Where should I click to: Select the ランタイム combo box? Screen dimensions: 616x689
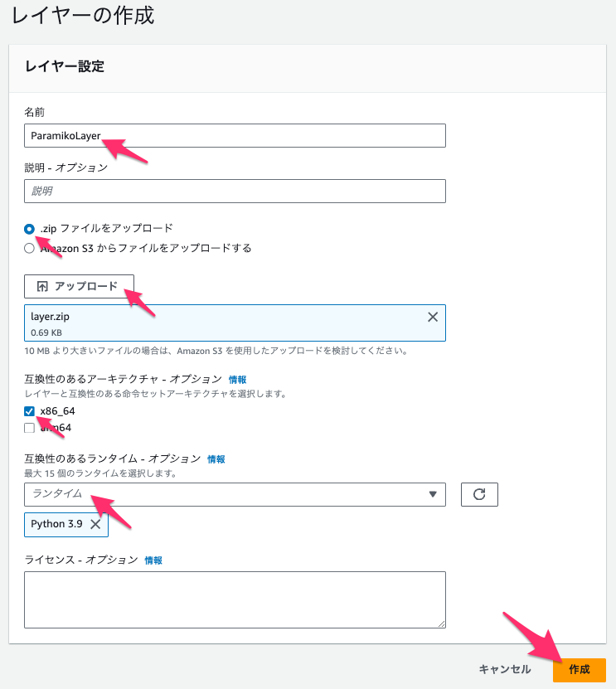[x=235, y=494]
